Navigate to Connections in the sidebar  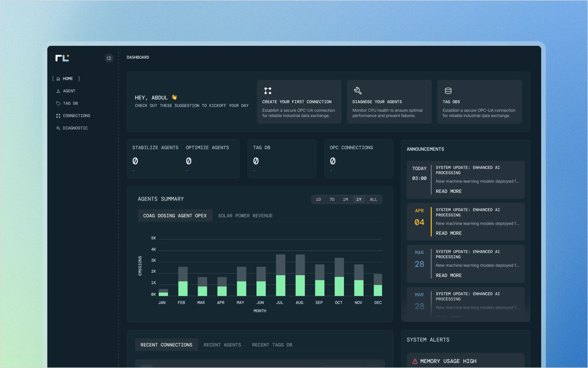[73, 116]
